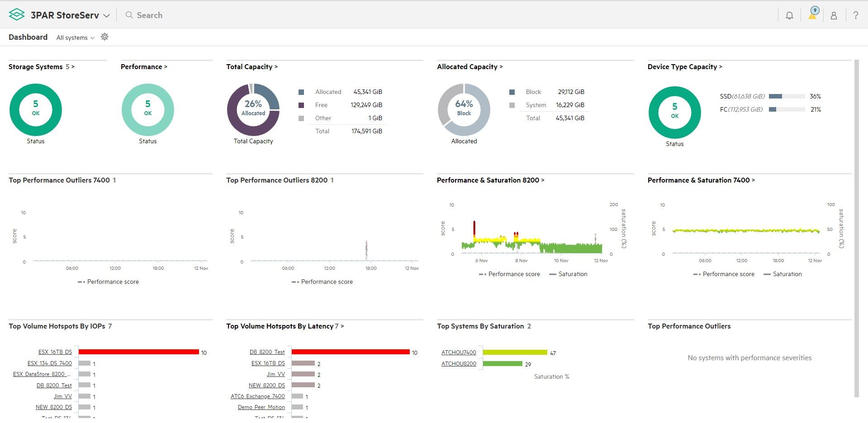Toggle Performance score legend in Saturation 7400 chart
Image resolution: width=868 pixels, height=423 pixels.
[x=724, y=274]
